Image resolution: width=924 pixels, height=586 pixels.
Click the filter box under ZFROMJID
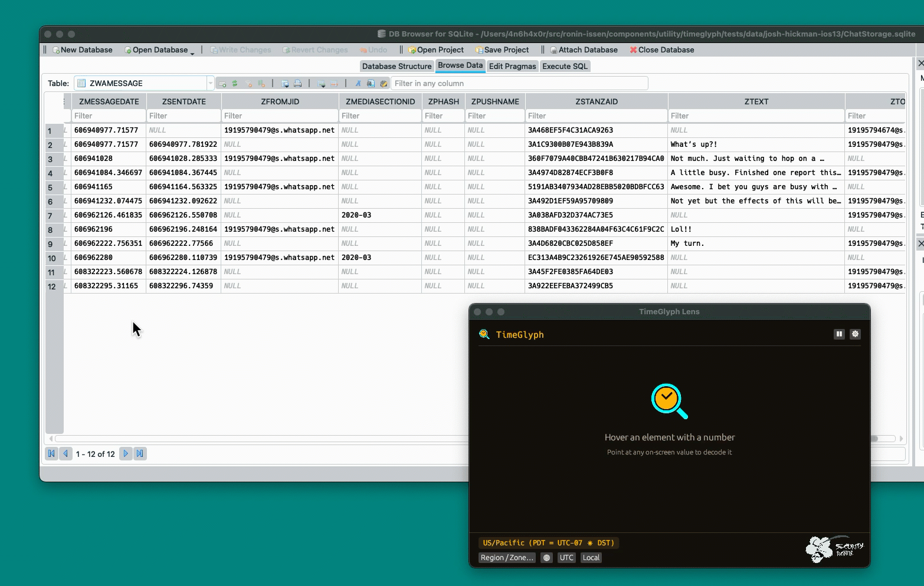280,116
